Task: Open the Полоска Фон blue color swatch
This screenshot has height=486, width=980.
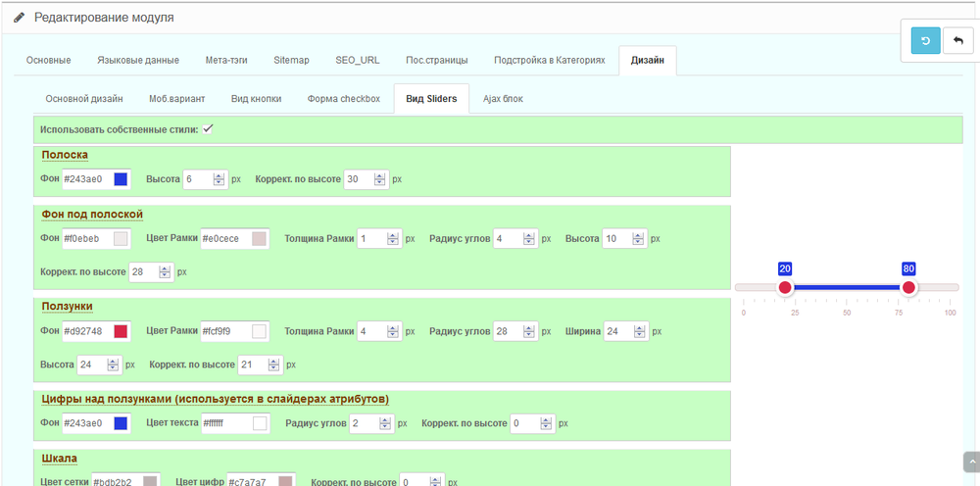Action: coord(121,179)
